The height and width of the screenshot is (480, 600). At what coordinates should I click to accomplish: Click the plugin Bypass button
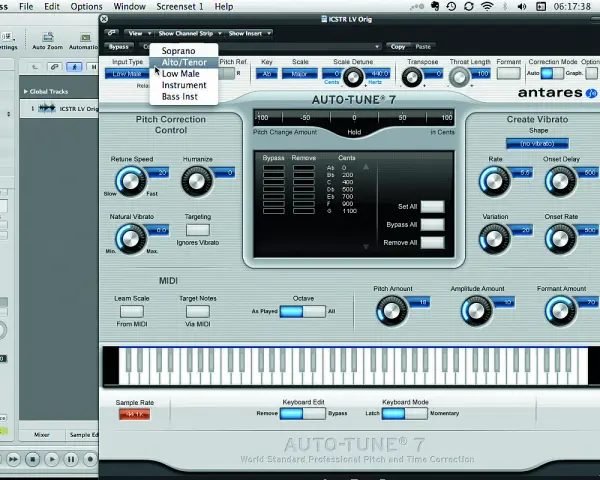(x=119, y=47)
